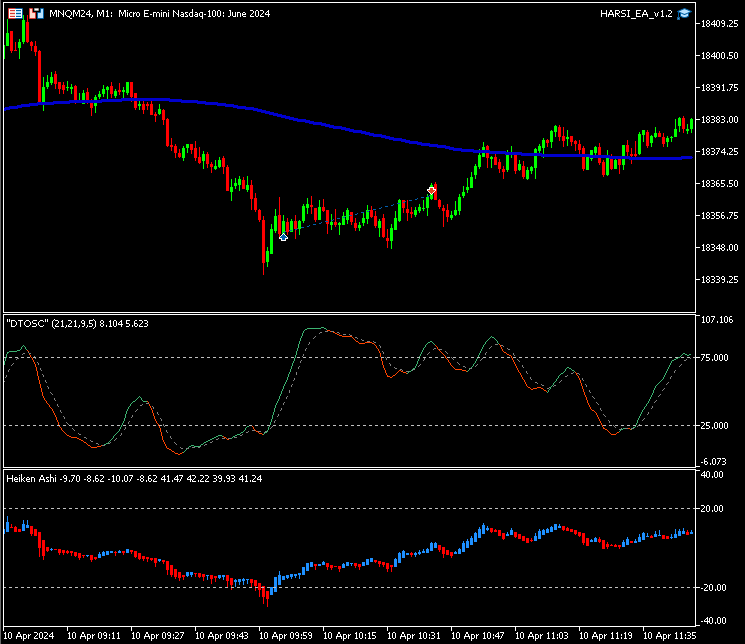Viewport: 745px width, 644px height.
Task: Click the 10 Apr 09:27 time label
Action: 157,635
